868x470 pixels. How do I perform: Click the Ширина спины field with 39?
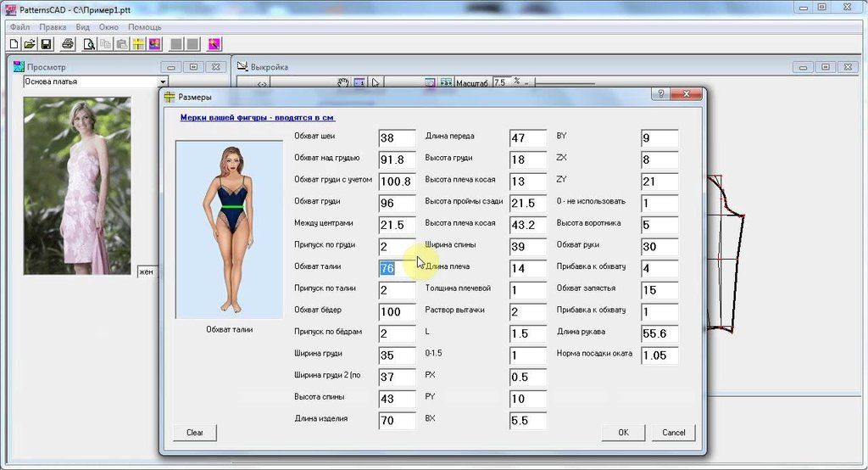[527, 246]
